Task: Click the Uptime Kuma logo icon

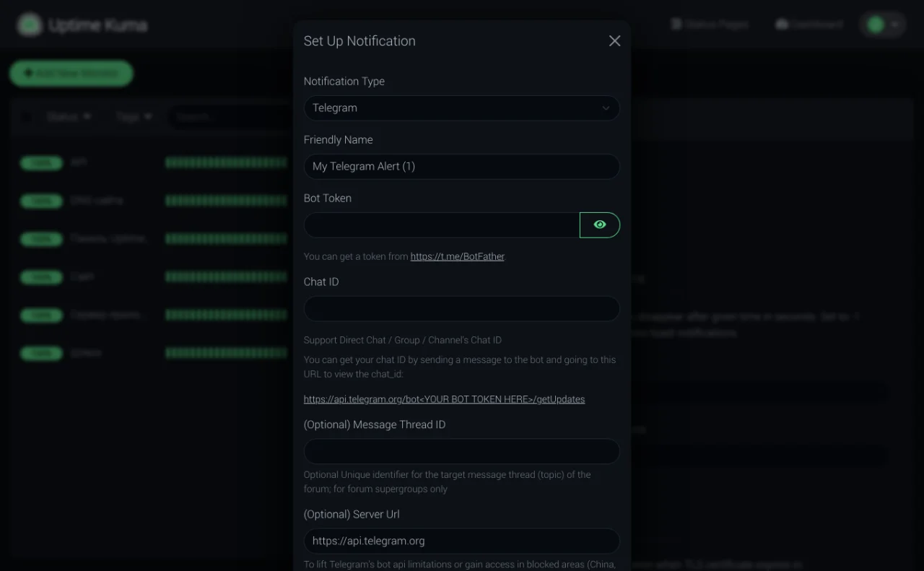Action: point(30,25)
